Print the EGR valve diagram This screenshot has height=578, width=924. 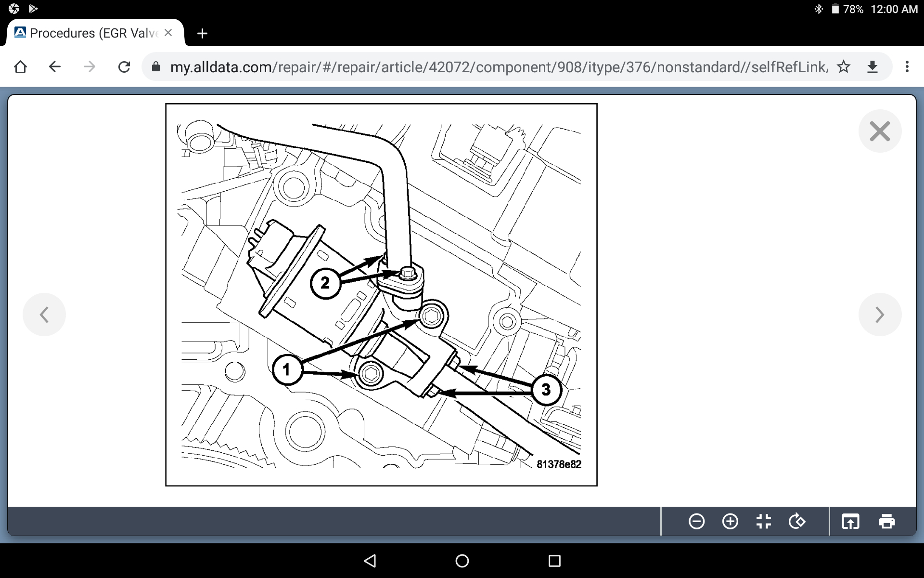coord(886,522)
